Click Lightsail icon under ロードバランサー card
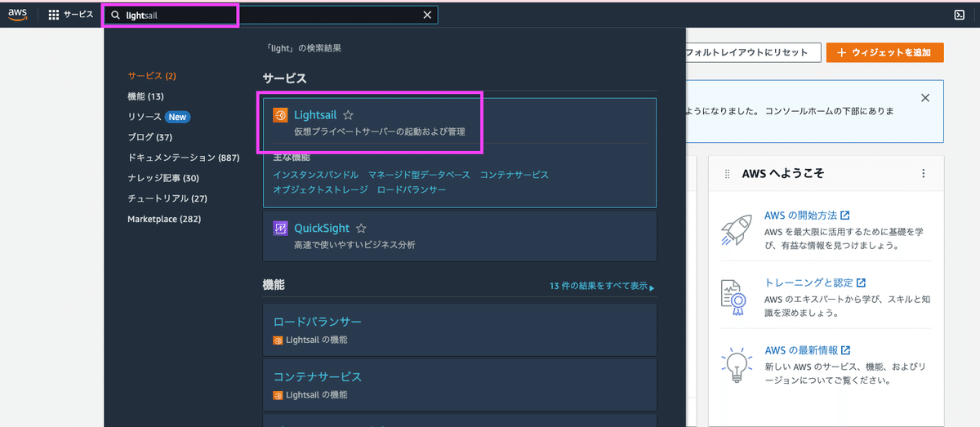 coord(278,340)
